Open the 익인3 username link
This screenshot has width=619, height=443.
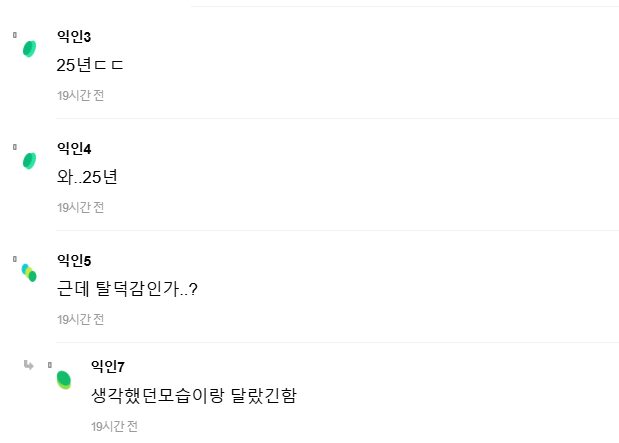pos(74,37)
